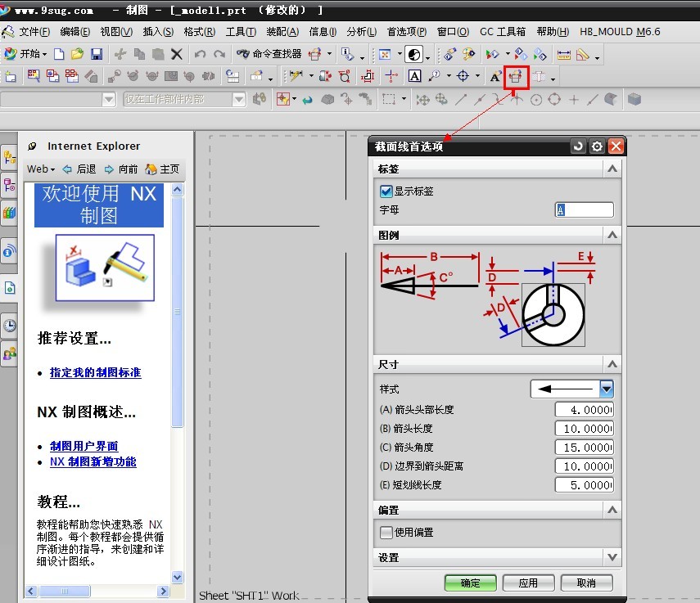The width and height of the screenshot is (700, 603).
Task: Click the centerline target icon
Action: pyautogui.click(x=463, y=76)
